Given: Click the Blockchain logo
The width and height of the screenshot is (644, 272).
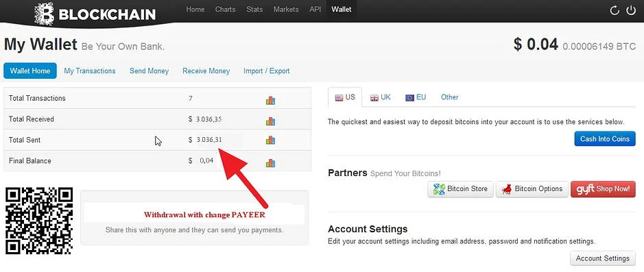Looking at the screenshot, I should (x=95, y=14).
